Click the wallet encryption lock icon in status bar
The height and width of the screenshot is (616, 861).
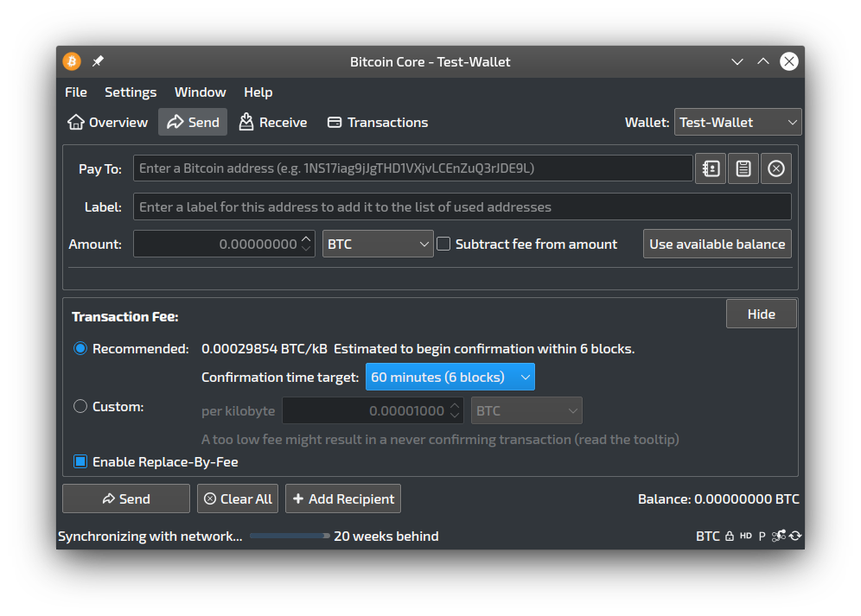click(x=730, y=536)
